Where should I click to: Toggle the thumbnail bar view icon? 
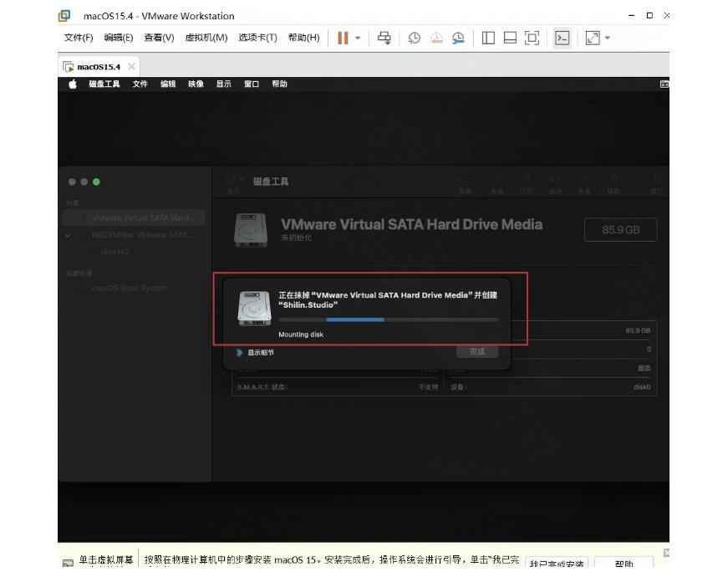point(510,38)
